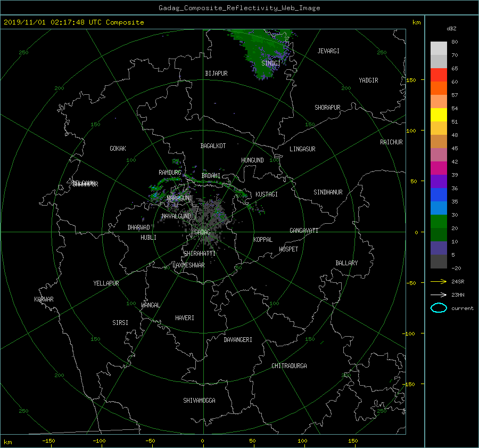This screenshot has height=448, width=479.
Task: Pick the bright yellow 51-54 dBZ swatch
Action: 439,115
